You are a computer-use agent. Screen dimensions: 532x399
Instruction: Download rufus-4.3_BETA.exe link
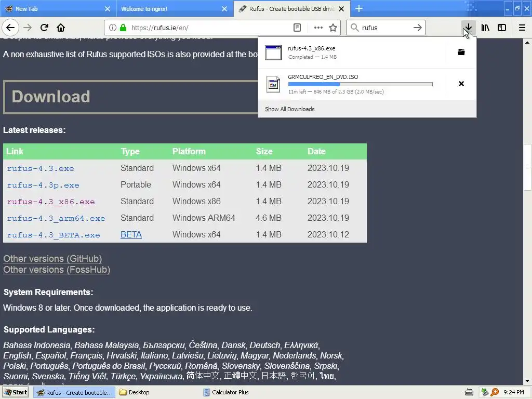tap(54, 235)
